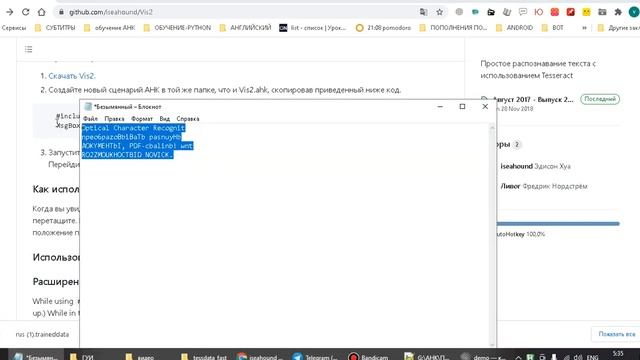Click the Простое распознавание текста description

(x=538, y=69)
